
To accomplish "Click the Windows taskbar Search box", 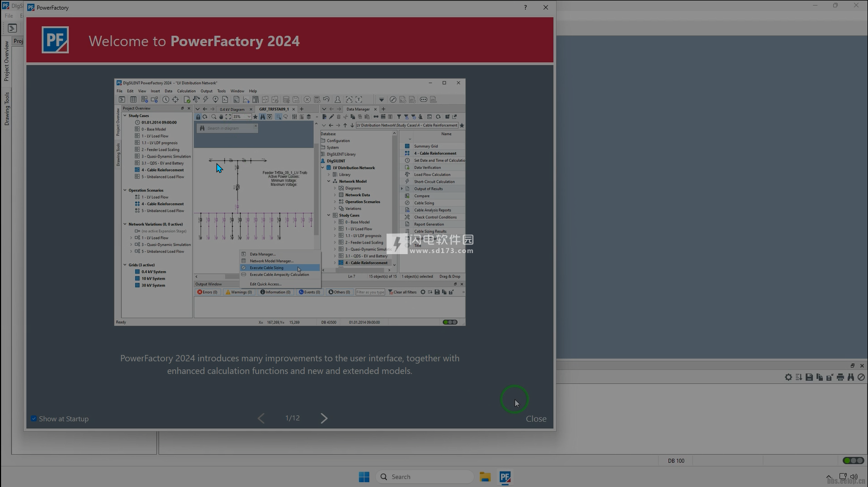I will coord(425,477).
